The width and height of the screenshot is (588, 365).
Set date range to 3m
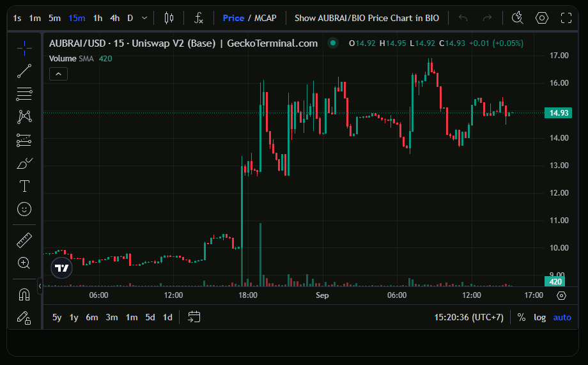(112, 317)
